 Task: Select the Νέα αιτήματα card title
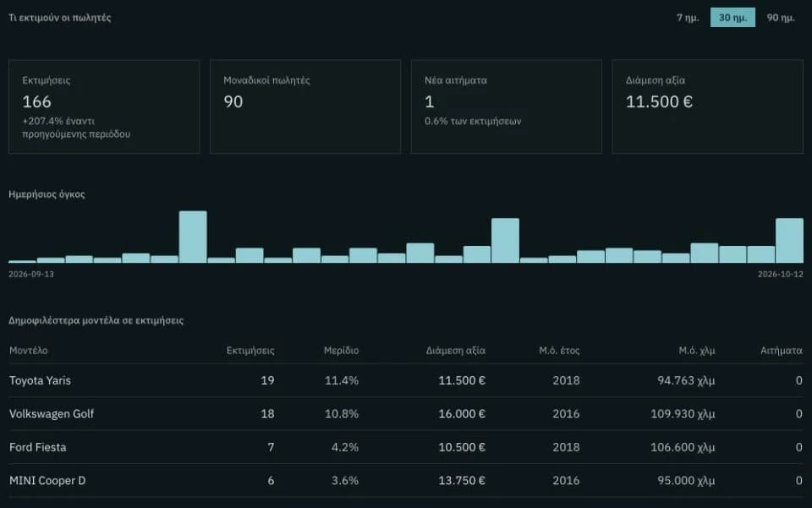click(x=456, y=80)
